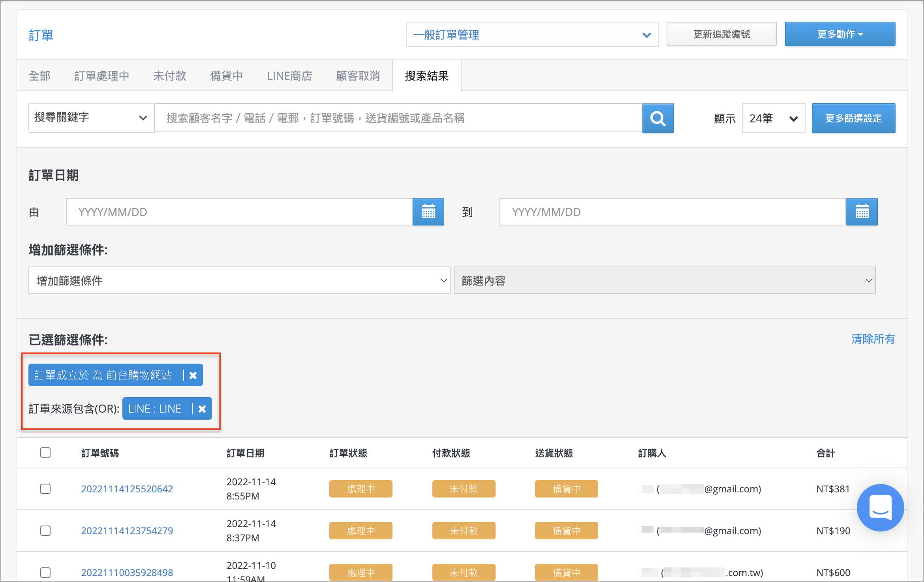The height and width of the screenshot is (582, 924).
Task: Expand the 一般訂單管理 dropdown
Action: point(532,35)
